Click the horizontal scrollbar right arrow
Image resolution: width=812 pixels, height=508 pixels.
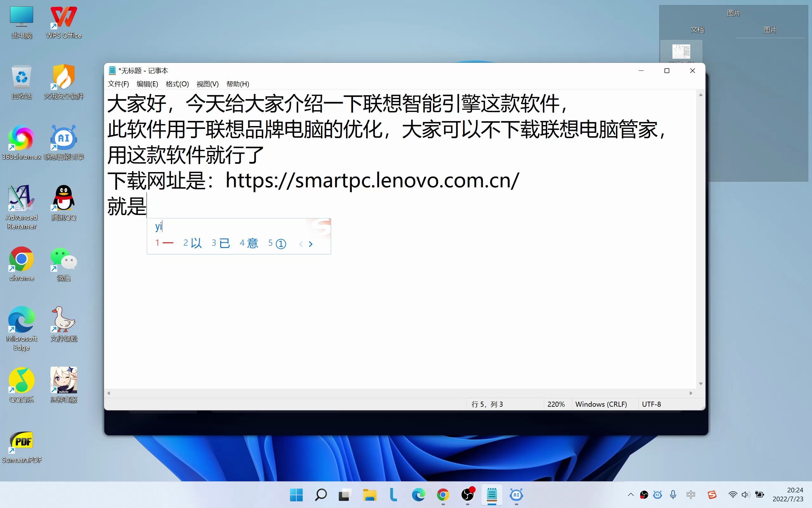(691, 393)
